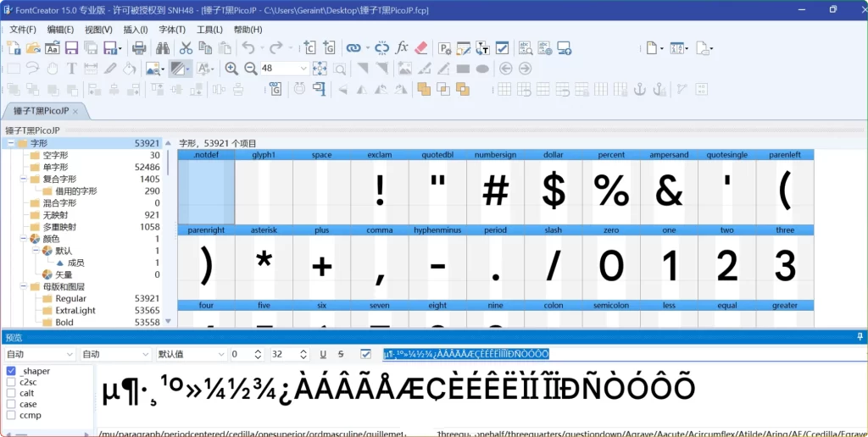Viewport: 868px width, 437px height.
Task: Click the Print icon in toolbar
Action: pyautogui.click(x=139, y=48)
